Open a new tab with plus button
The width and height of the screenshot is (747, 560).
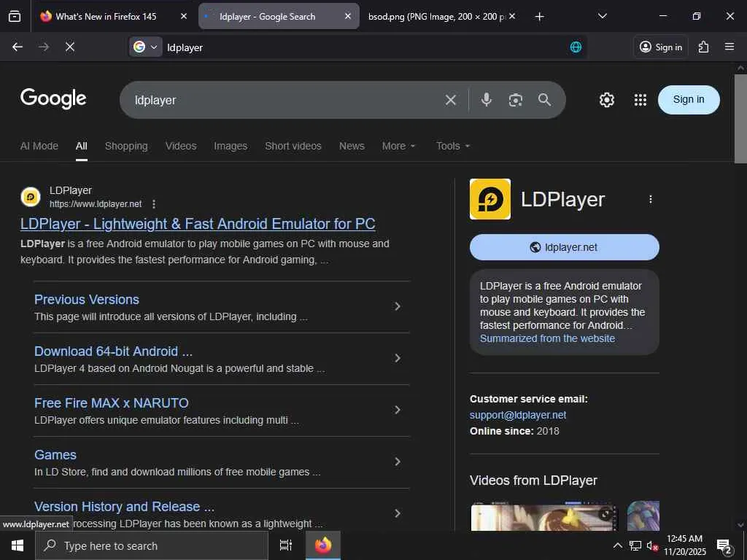(x=539, y=17)
